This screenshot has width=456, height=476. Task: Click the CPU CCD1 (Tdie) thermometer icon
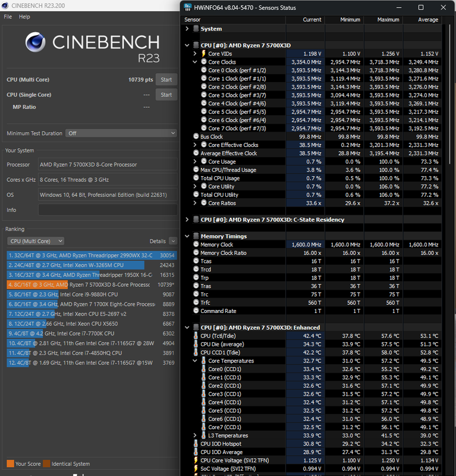(196, 352)
